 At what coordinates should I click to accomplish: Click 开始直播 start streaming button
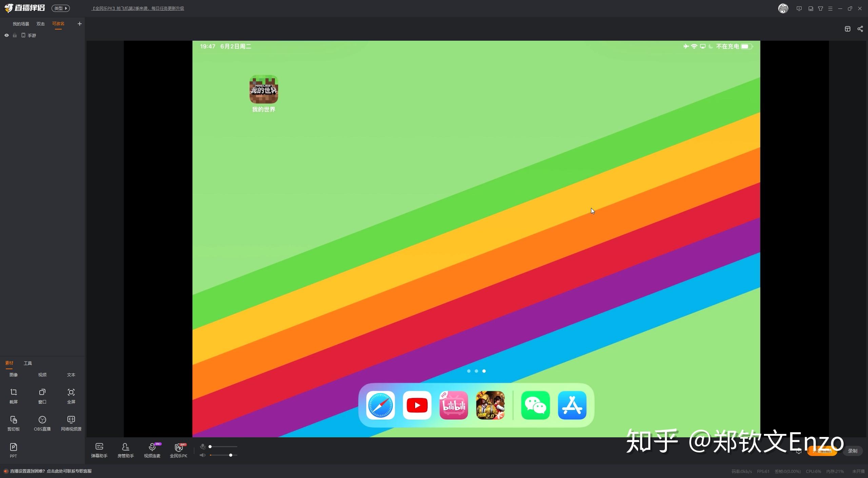822,451
